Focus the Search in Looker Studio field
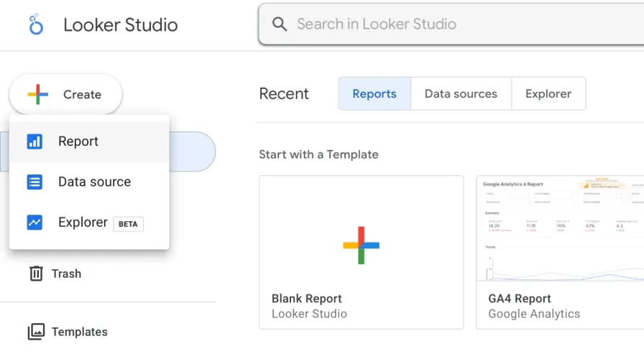The image size is (644, 359). (x=452, y=24)
